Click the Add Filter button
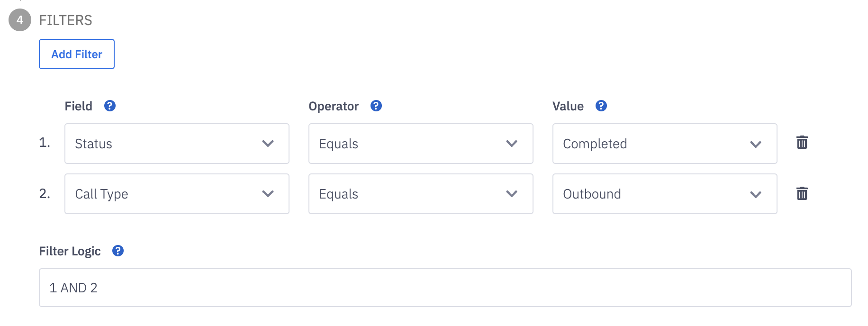Screen dimensions: 868x326 [77, 54]
